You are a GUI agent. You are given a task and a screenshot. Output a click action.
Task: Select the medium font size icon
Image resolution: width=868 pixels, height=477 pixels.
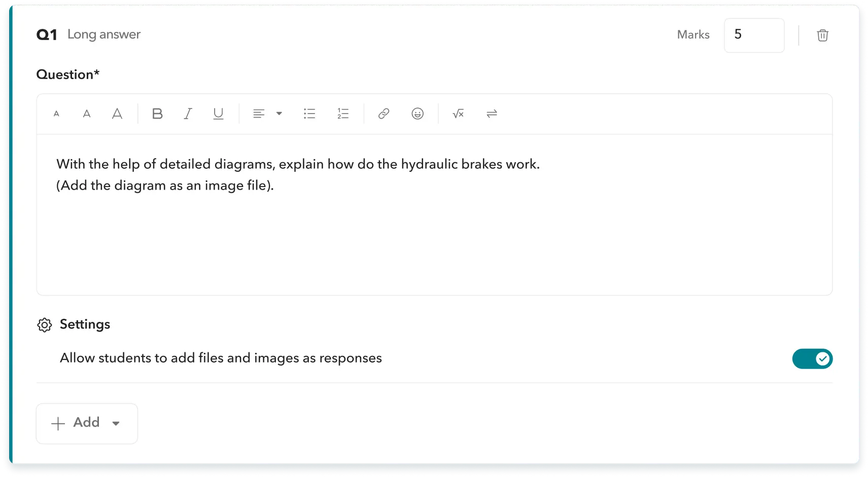(87, 114)
